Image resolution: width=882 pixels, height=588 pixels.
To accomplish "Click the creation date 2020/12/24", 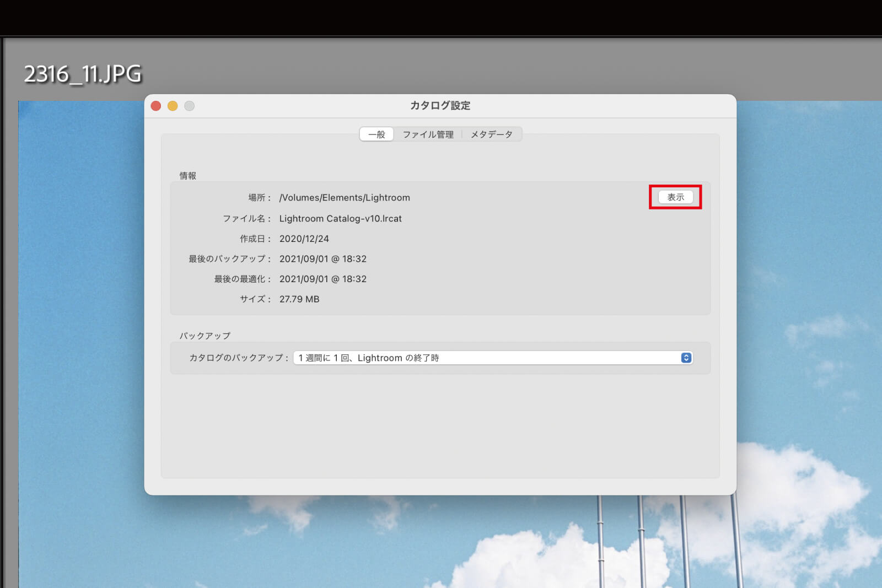I will pos(304,239).
